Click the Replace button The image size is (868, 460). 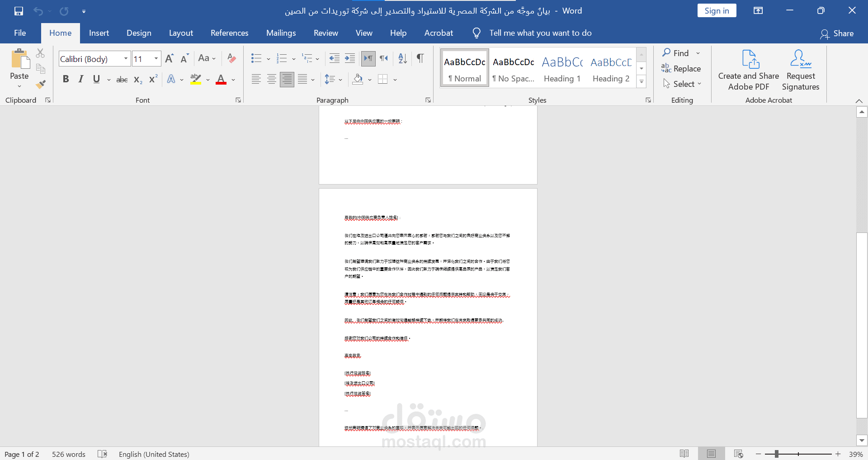[681, 69]
